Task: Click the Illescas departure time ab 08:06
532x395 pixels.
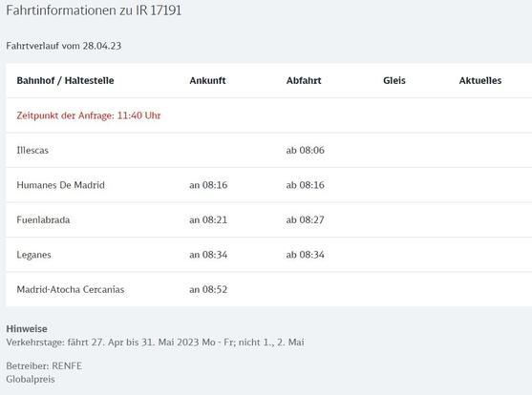Action: 305,150
